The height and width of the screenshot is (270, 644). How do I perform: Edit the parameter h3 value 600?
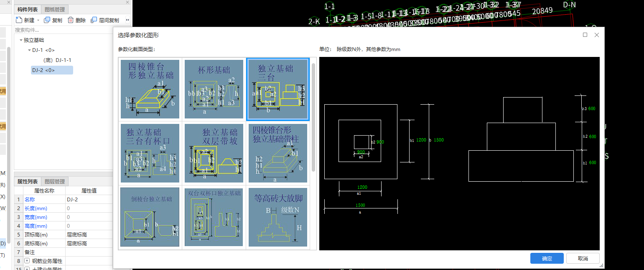[x=592, y=108]
